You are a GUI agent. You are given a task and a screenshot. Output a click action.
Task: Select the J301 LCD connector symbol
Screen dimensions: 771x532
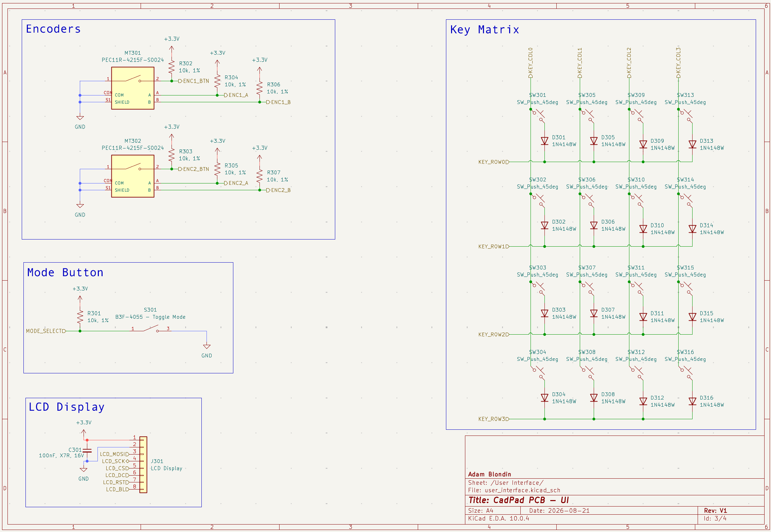click(143, 464)
